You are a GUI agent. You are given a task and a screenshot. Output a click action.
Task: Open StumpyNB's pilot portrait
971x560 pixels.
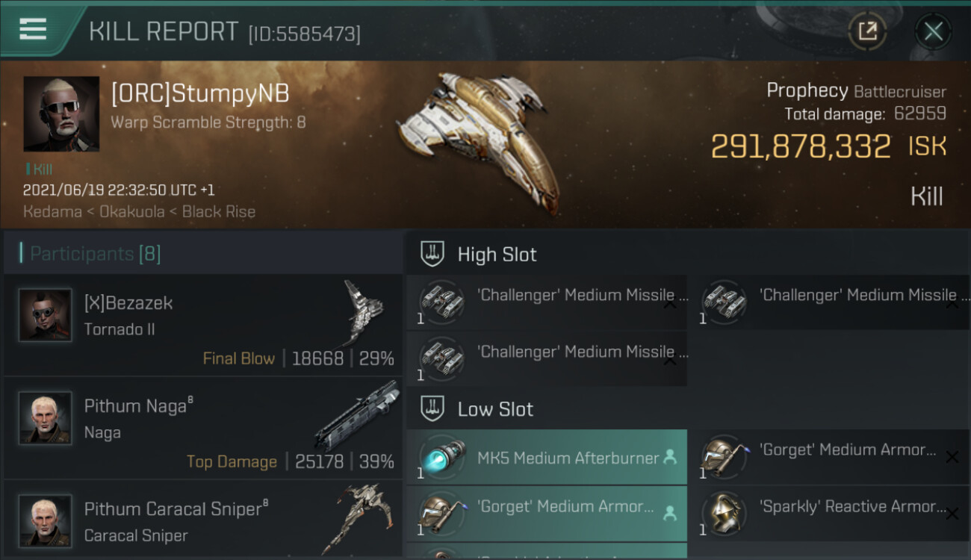click(x=61, y=113)
